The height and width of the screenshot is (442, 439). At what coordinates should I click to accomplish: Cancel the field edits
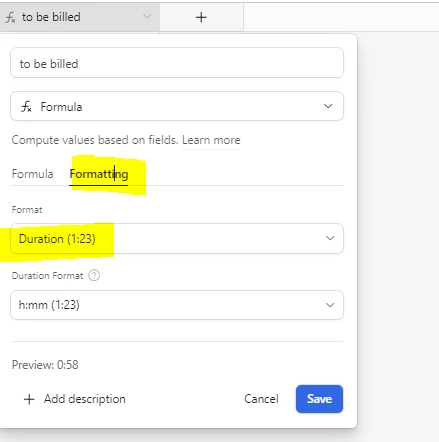261,399
